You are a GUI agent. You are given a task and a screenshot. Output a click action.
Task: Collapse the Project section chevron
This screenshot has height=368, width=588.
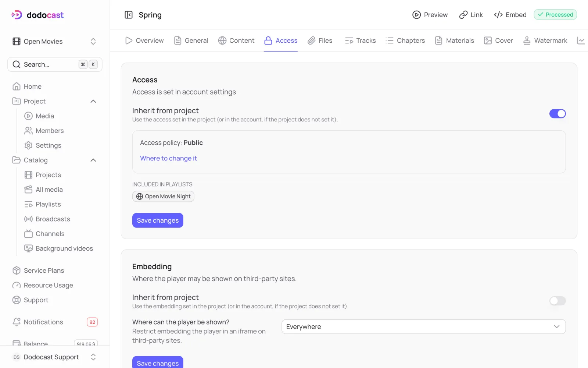point(93,101)
